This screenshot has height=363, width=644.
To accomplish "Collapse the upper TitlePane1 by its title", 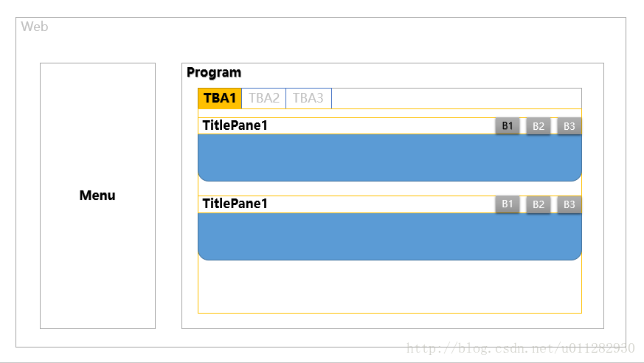I will click(235, 125).
